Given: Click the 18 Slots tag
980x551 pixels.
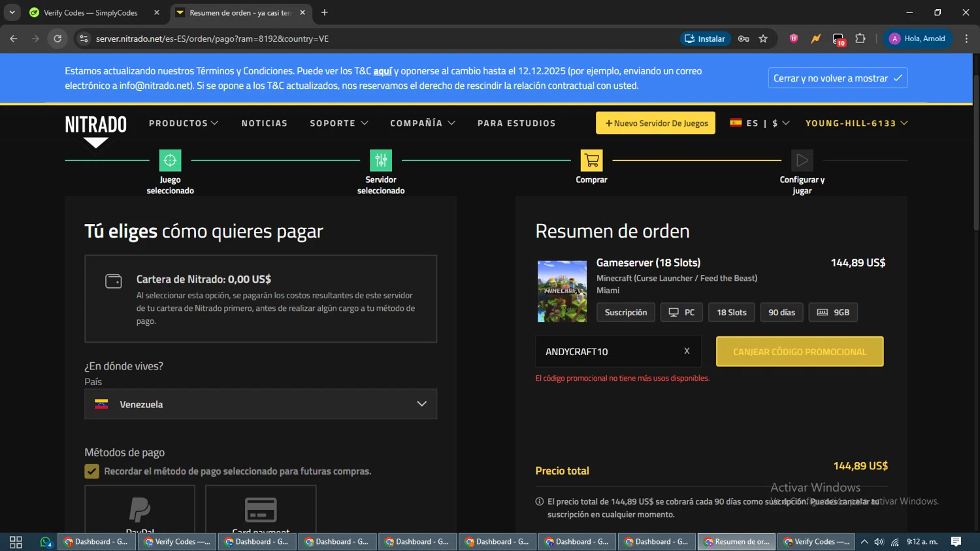Looking at the screenshot, I should [x=732, y=312].
